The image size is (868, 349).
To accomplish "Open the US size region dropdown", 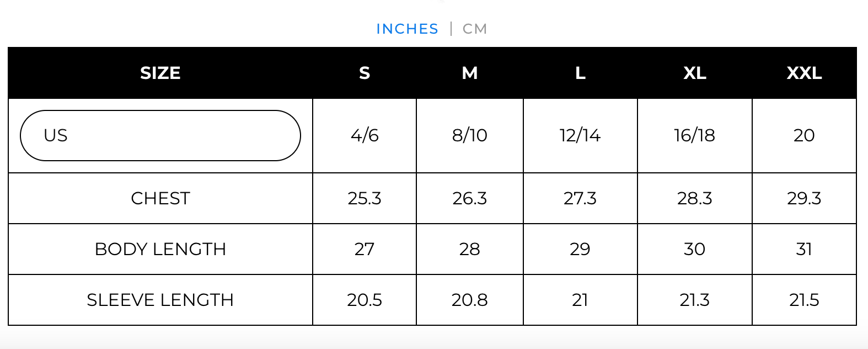I will point(160,135).
